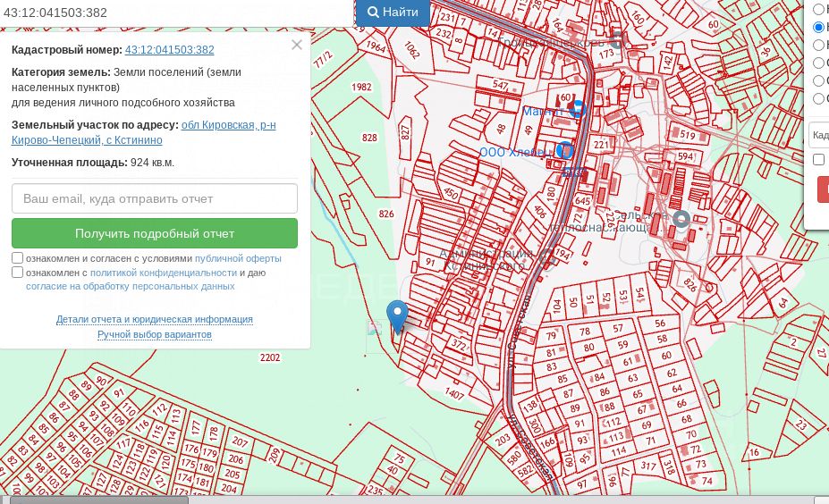Check the privacy policy consent checkbox

tap(18, 273)
